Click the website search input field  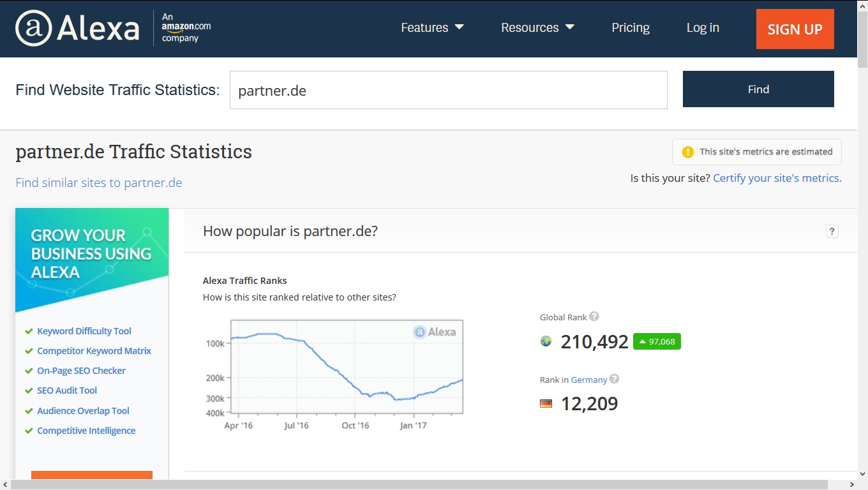tap(449, 90)
